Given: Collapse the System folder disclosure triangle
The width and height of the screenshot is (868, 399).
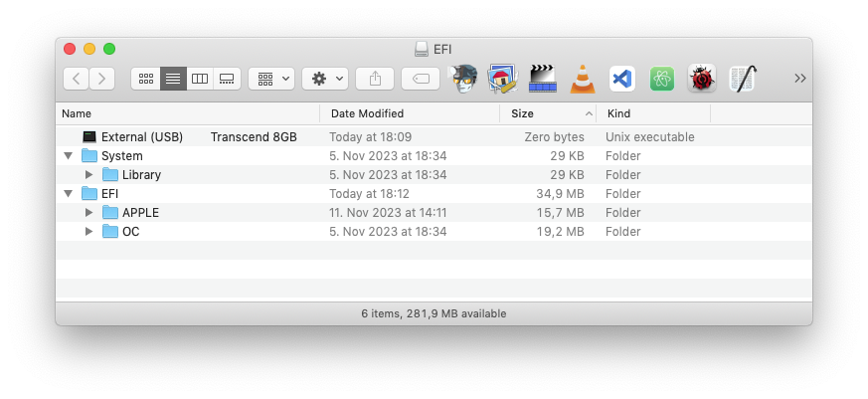Looking at the screenshot, I should coord(69,156).
